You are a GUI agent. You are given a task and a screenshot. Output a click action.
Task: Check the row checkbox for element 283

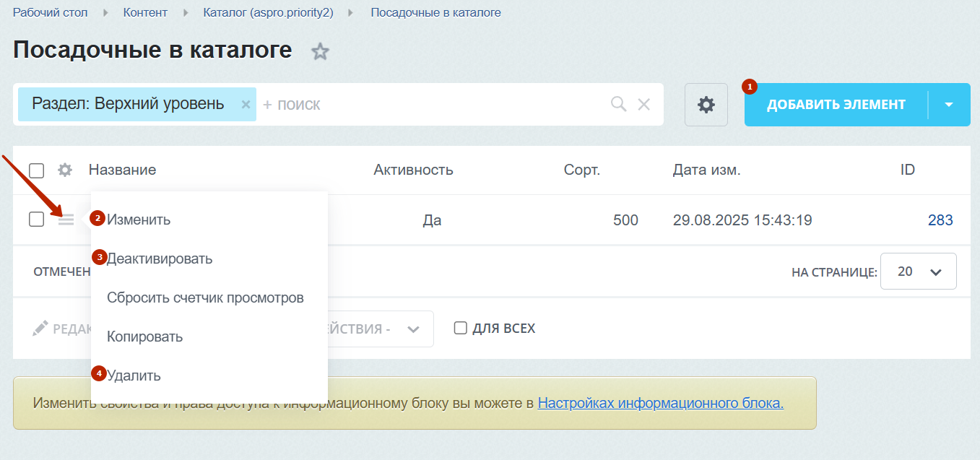tap(37, 220)
